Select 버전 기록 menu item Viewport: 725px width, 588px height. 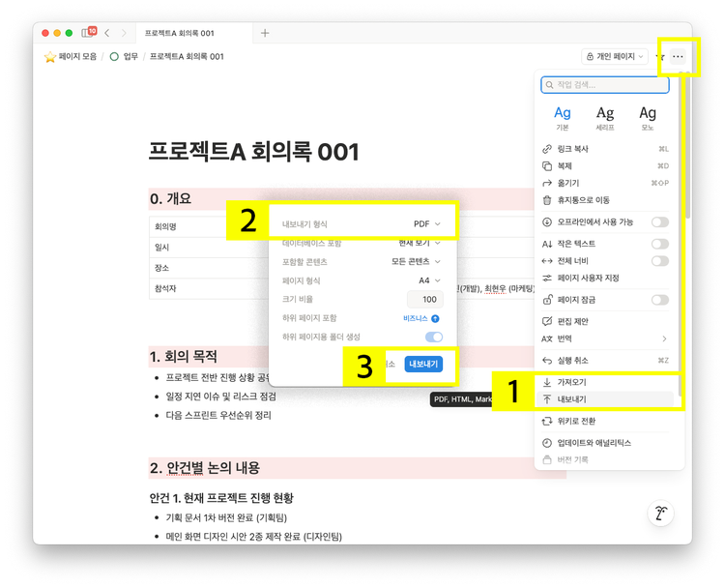coord(605,459)
